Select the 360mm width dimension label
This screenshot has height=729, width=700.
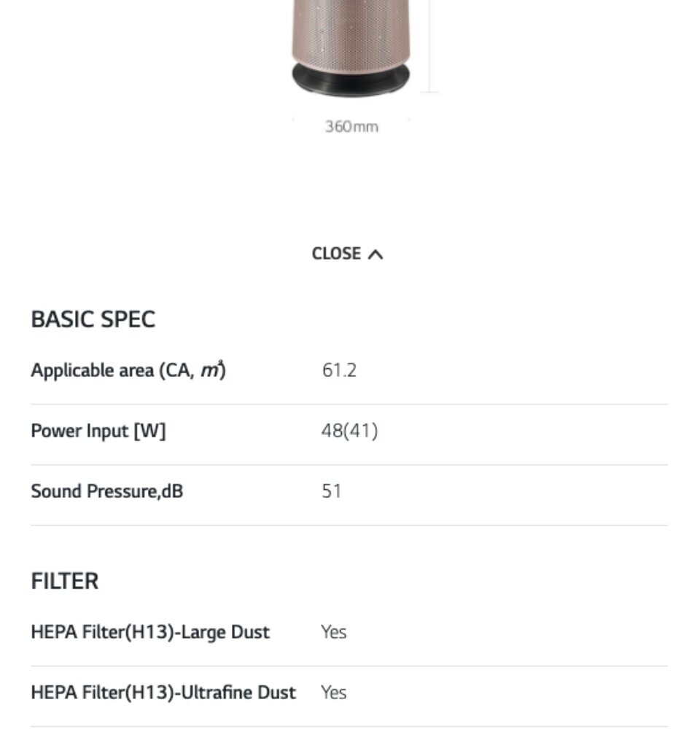point(351,127)
